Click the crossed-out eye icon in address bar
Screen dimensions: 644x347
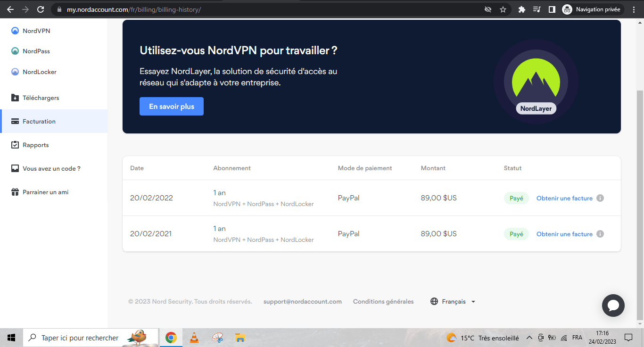coord(488,9)
